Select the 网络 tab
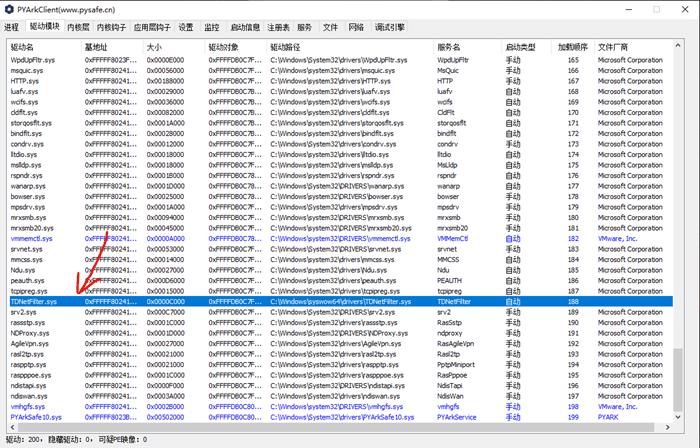The width and height of the screenshot is (700, 448). pyautogui.click(x=355, y=27)
